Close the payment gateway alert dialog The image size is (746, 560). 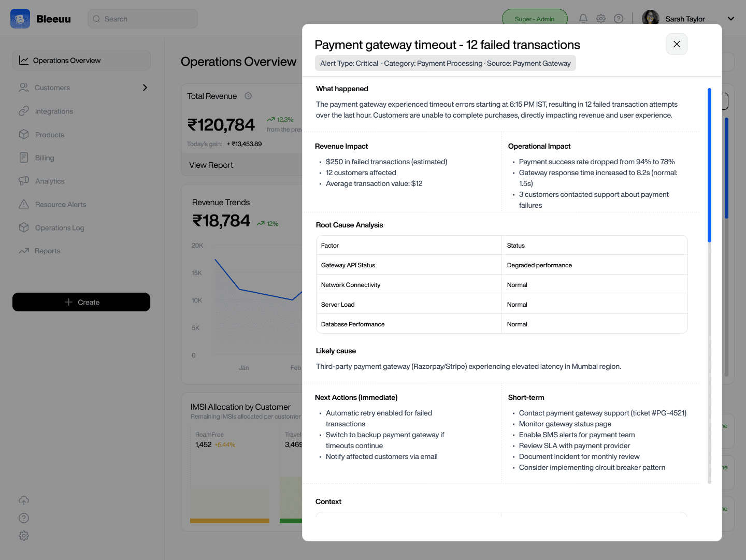(x=677, y=44)
